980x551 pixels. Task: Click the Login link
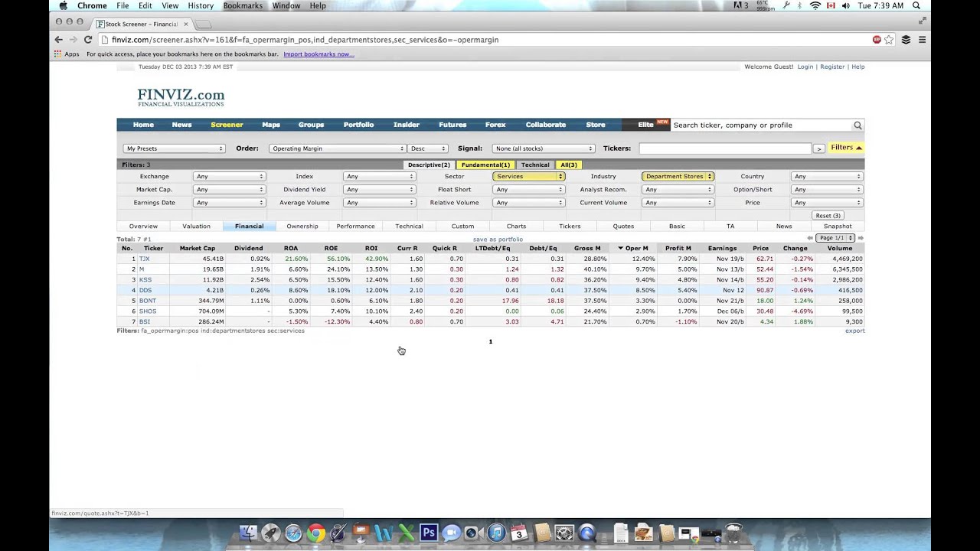[805, 67]
